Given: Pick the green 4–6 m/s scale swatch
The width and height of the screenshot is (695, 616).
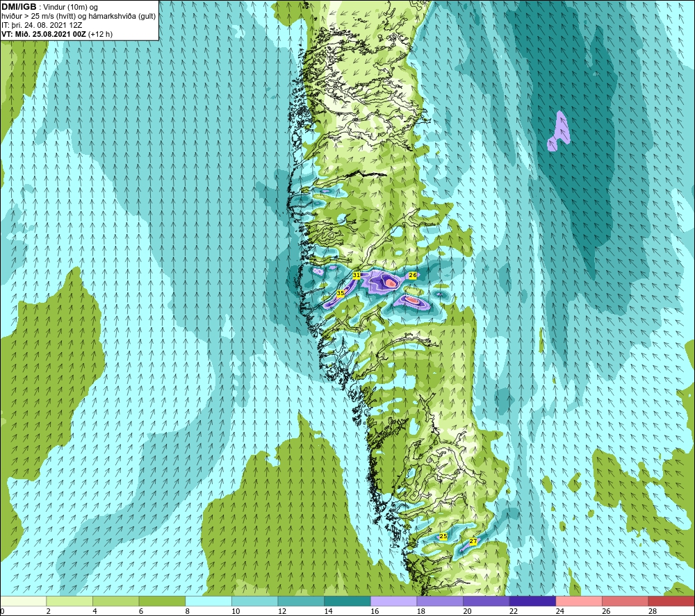Looking at the screenshot, I should click(x=115, y=601).
